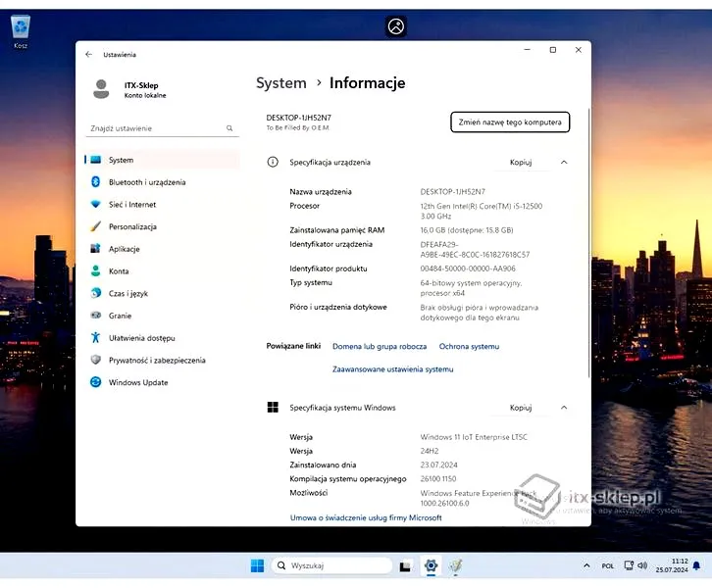Show hidden tray icons chevron

[586, 565]
